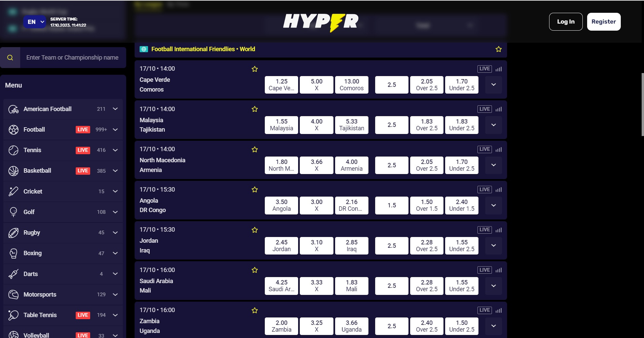Expand more markets for Jordan vs Iraq
This screenshot has width=644, height=338.
coord(493,246)
